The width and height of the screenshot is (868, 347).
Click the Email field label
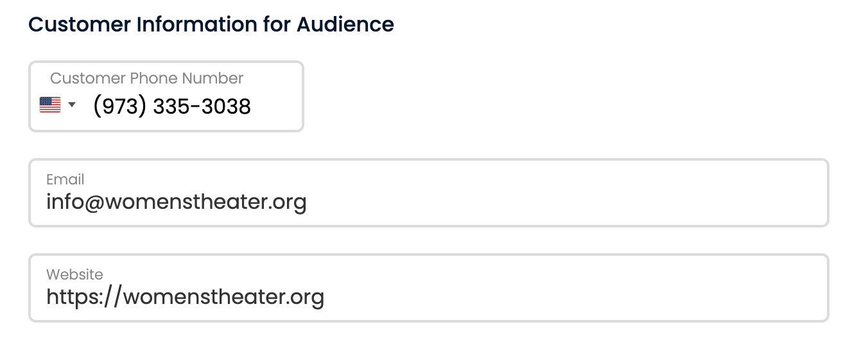coord(65,179)
